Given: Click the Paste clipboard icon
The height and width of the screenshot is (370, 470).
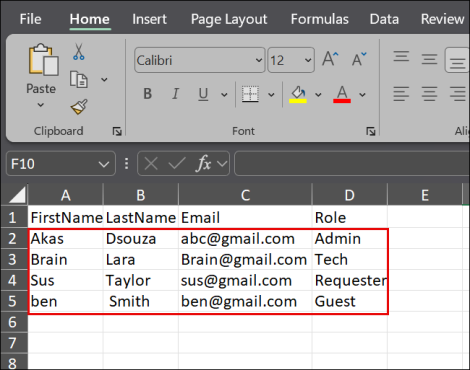Looking at the screenshot, I should click(x=43, y=59).
